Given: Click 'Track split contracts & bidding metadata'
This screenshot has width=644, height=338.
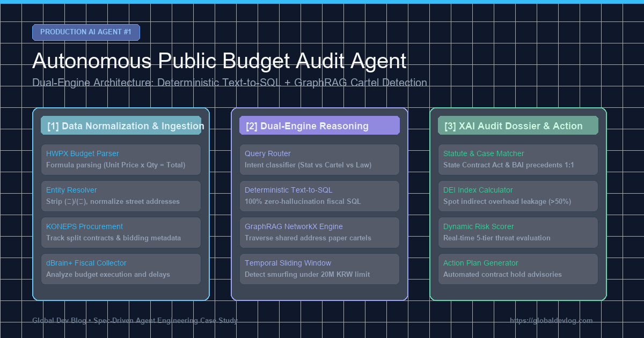Looking at the screenshot, I should [x=113, y=238].
